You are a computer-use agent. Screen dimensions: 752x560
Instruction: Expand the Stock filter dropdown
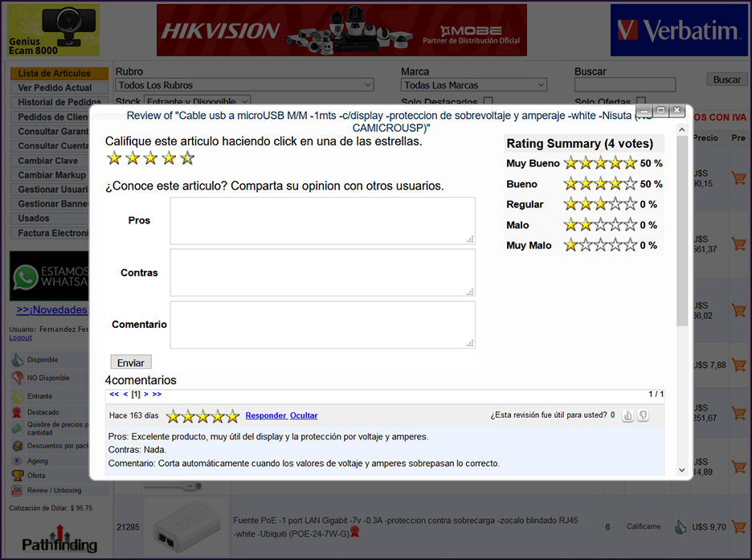(x=197, y=102)
